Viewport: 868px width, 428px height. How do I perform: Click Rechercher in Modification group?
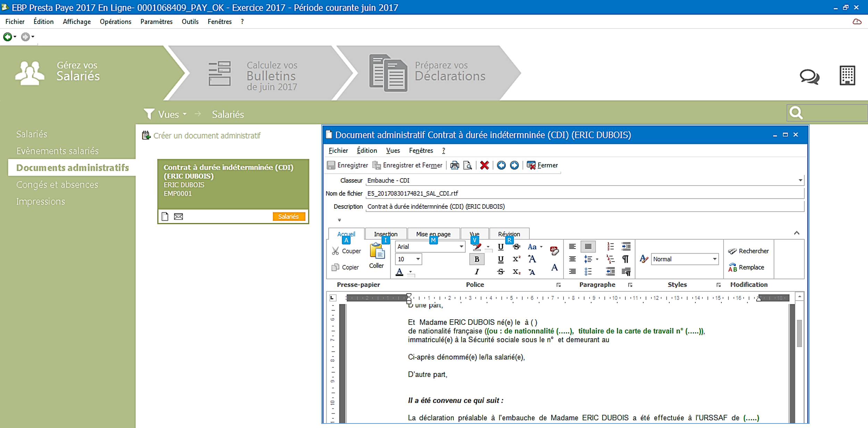click(x=749, y=251)
